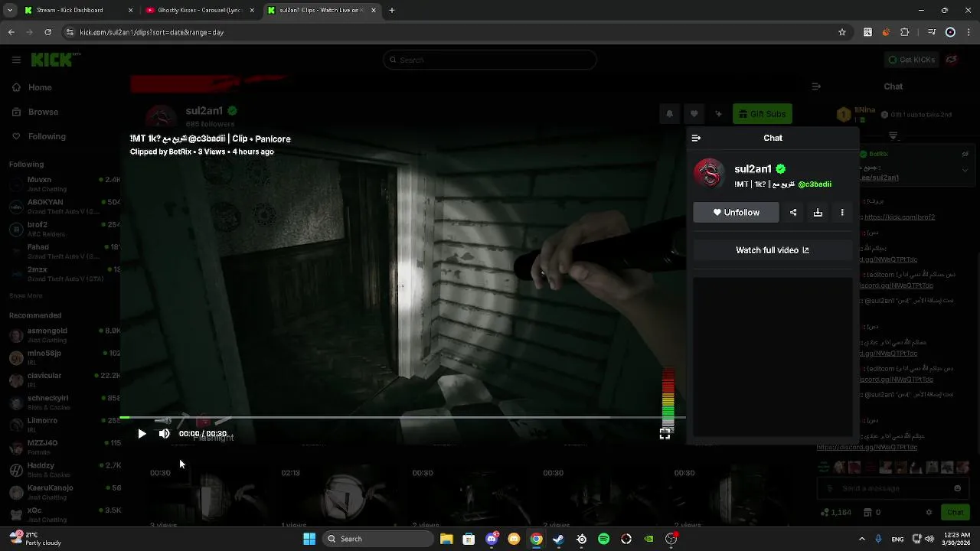This screenshot has width=980, height=551.
Task: Reload the page
Action: pyautogui.click(x=47, y=32)
